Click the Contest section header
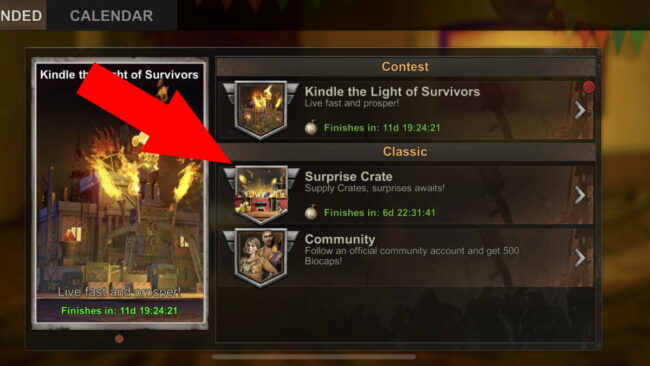 coord(405,67)
